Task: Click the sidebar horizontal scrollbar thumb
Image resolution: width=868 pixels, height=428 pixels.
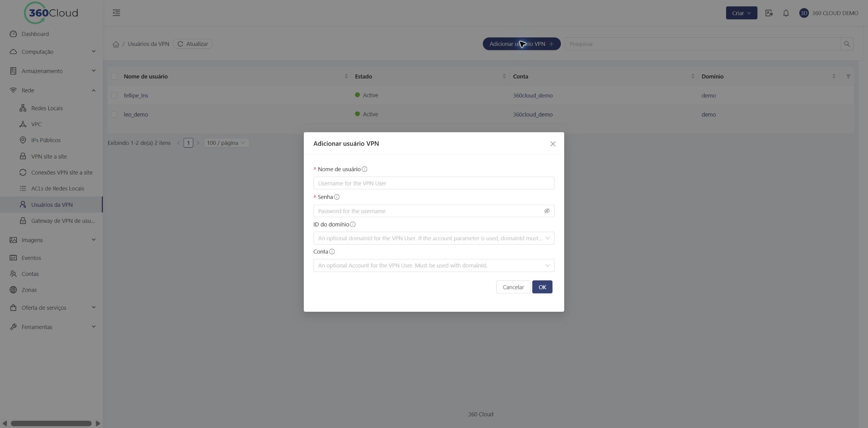Action: (x=51, y=423)
